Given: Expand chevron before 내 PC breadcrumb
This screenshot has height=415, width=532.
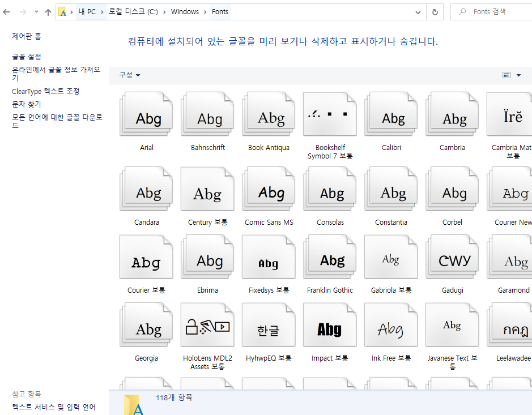Looking at the screenshot, I should pos(71,12).
